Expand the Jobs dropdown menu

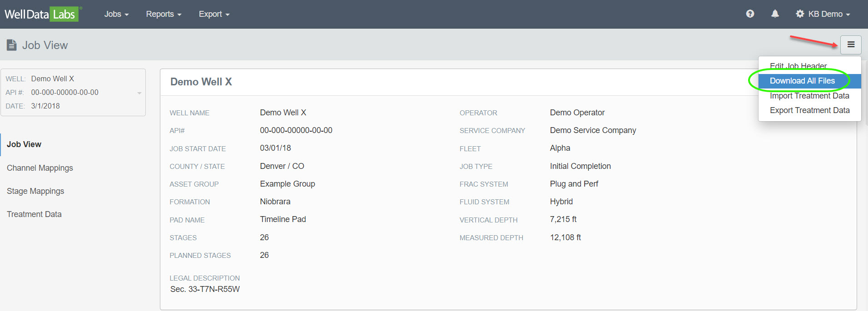tap(116, 14)
